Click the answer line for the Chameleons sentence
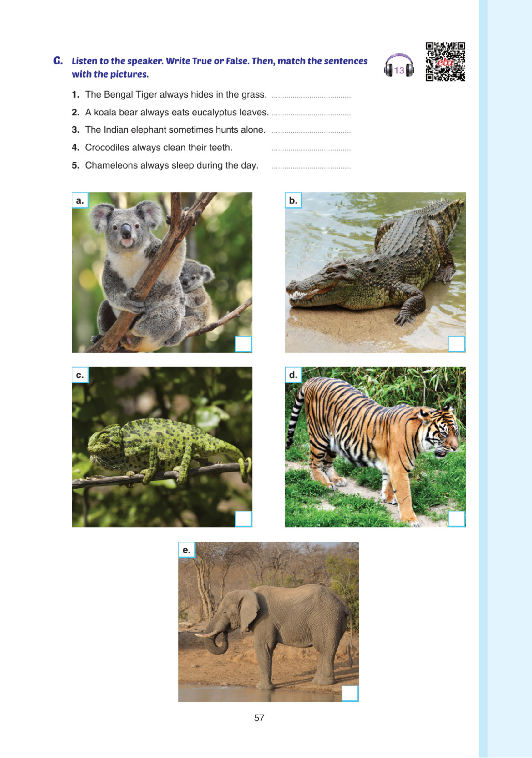 point(311,168)
